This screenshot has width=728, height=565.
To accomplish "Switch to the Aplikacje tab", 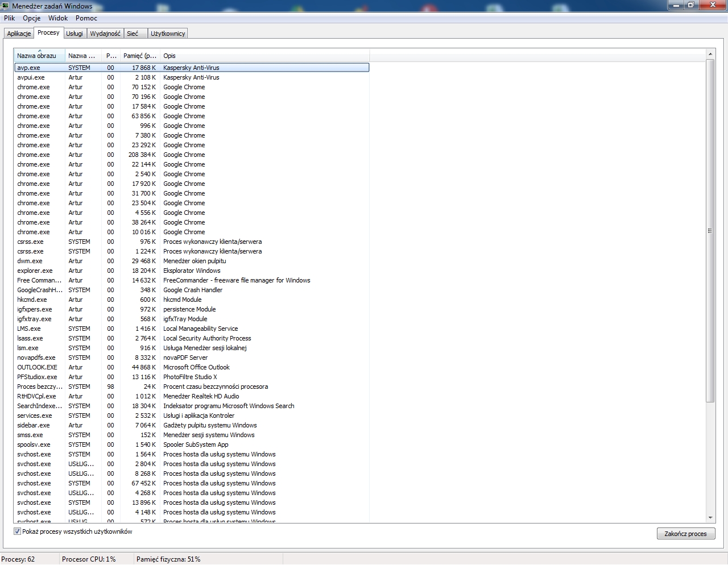I will tap(19, 34).
